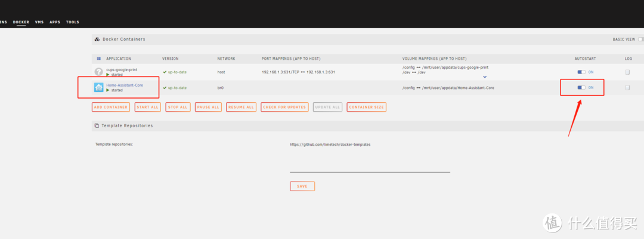Click the list icon beside APPLICATION header
Screen dimensions: 644x239
[98, 59]
